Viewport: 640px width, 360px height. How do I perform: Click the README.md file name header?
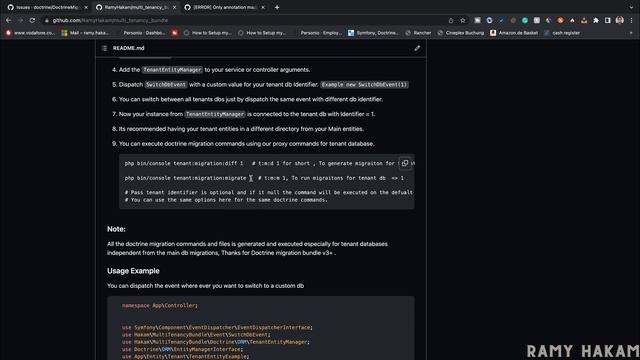129,48
